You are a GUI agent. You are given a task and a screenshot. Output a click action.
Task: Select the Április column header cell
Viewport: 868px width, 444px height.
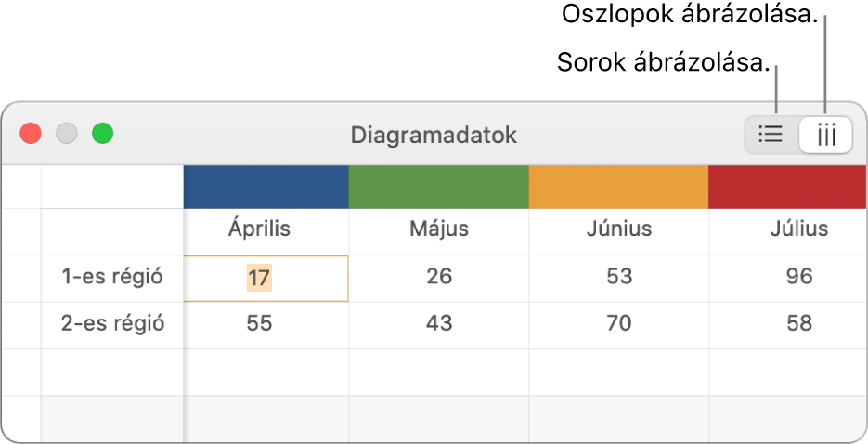(x=260, y=229)
